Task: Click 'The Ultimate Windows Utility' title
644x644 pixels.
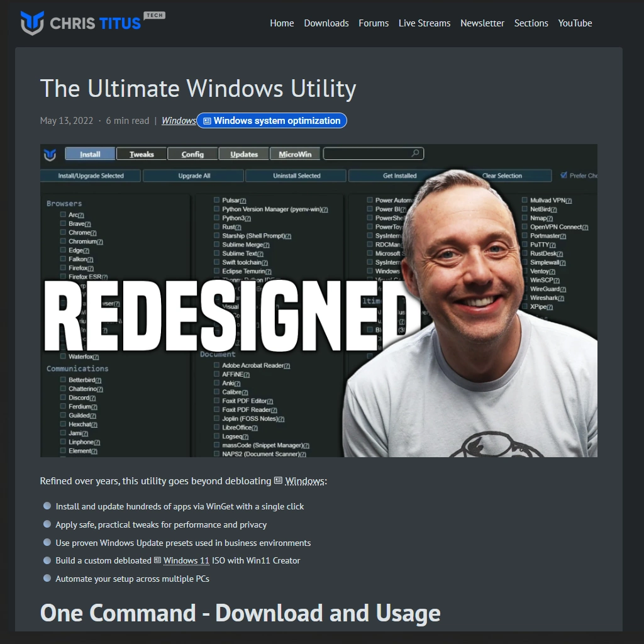Action: tap(198, 88)
